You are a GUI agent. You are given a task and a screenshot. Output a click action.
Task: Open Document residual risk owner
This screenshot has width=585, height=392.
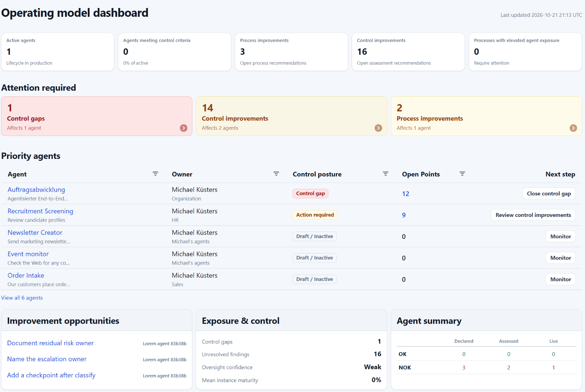[50, 343]
